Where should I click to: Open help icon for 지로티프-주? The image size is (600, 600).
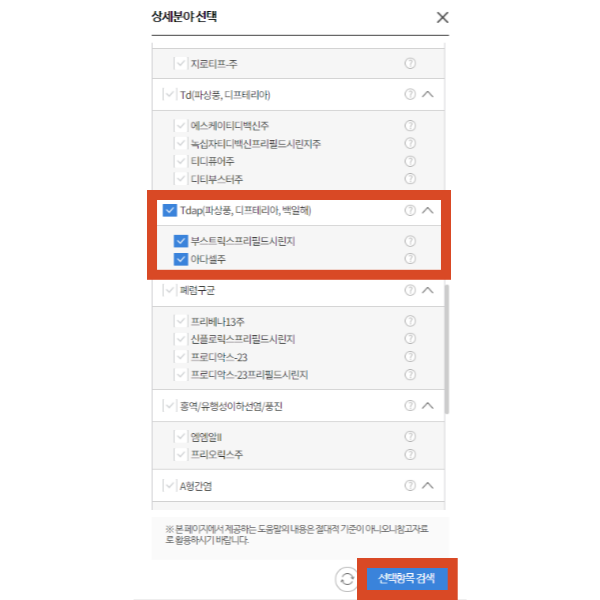point(410,64)
